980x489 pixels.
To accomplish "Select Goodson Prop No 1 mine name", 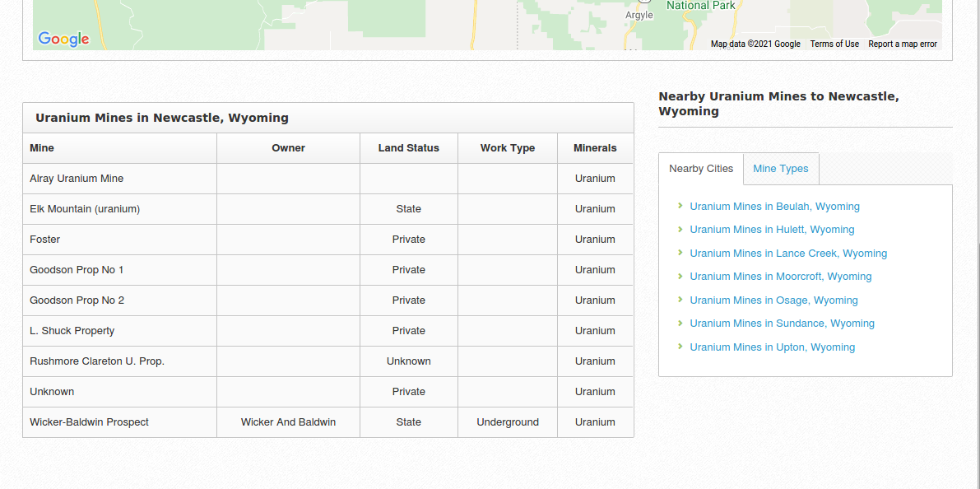I will (x=77, y=270).
